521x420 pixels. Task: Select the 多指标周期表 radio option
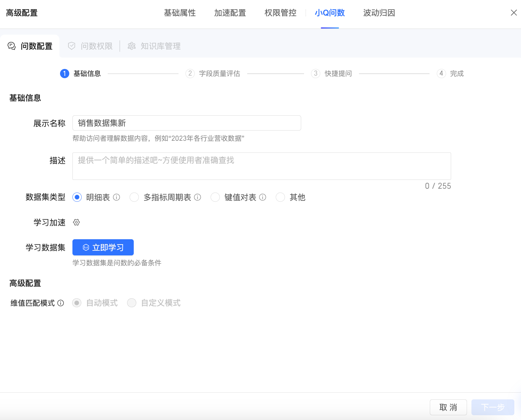click(x=134, y=197)
